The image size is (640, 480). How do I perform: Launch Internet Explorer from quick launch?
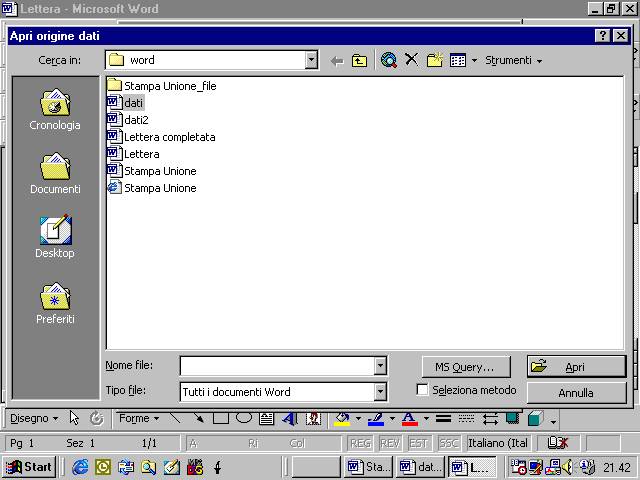[x=80, y=467]
